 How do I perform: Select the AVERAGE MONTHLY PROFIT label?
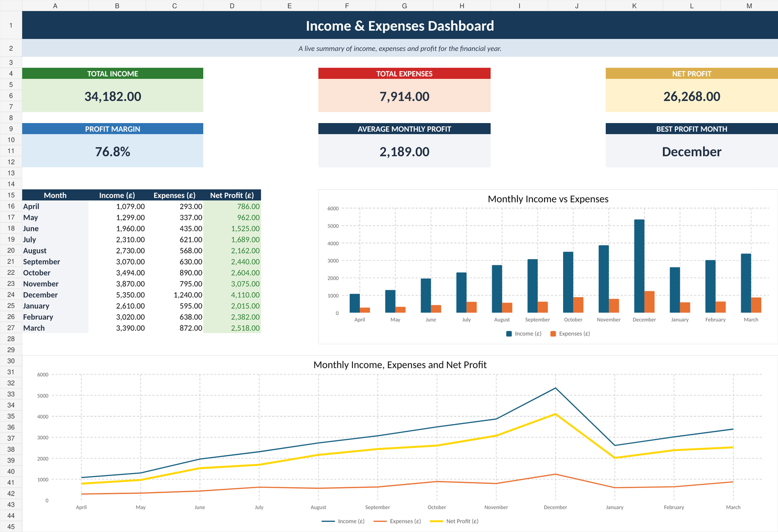[x=405, y=129]
